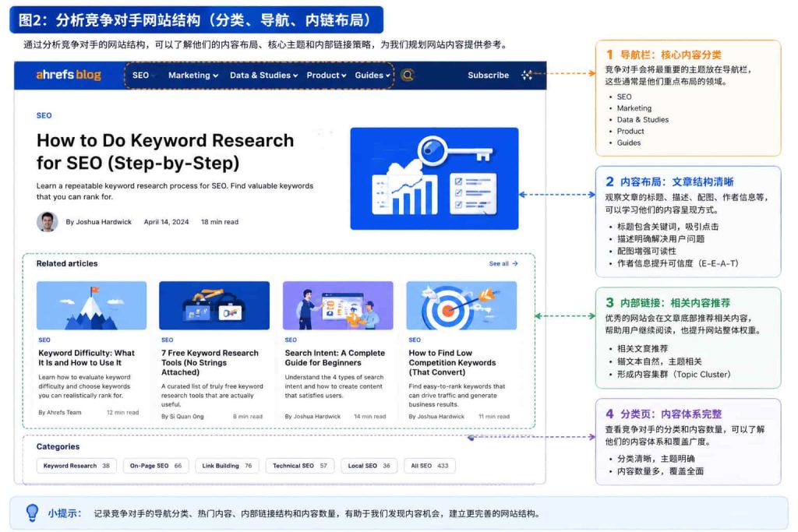
Task: Select the On-Page SEO 66 category tag
Action: coord(156,465)
